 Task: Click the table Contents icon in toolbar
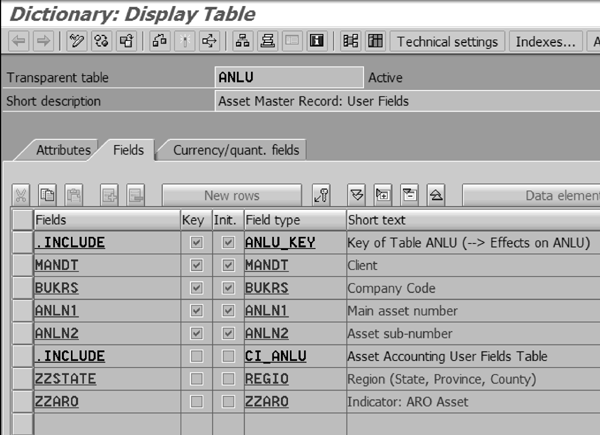tap(375, 41)
